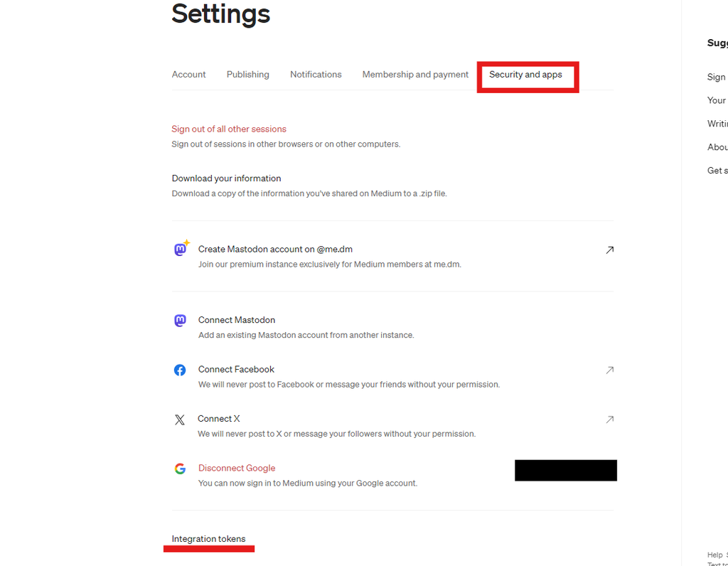728x566 pixels.
Task: Click the Help link in the bottom-right footer
Action: (714, 555)
